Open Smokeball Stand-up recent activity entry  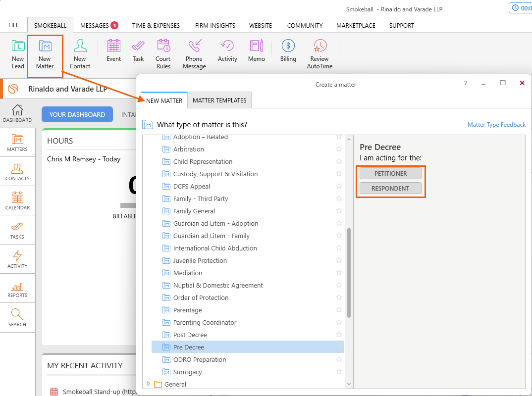(93, 392)
